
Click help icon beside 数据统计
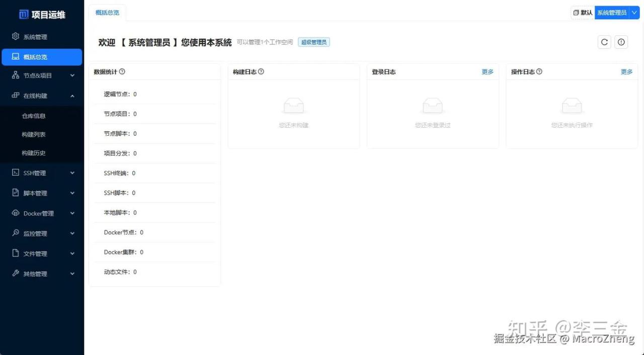pos(122,72)
